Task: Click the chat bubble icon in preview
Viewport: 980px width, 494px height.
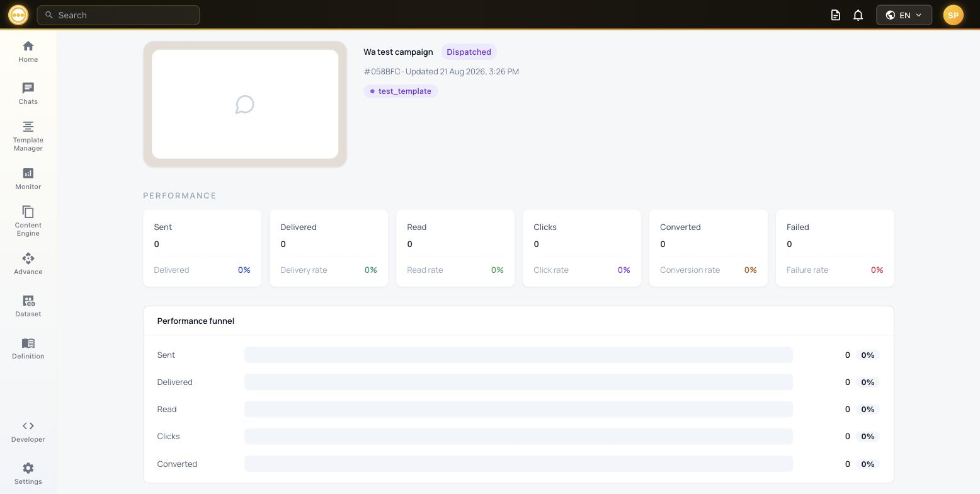Action: 245,105
